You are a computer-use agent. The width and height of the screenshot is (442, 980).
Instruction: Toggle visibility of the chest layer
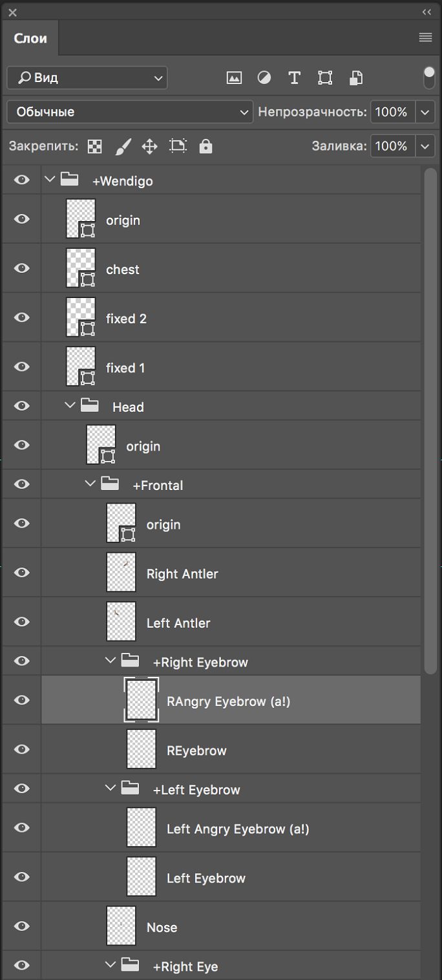pos(21,268)
